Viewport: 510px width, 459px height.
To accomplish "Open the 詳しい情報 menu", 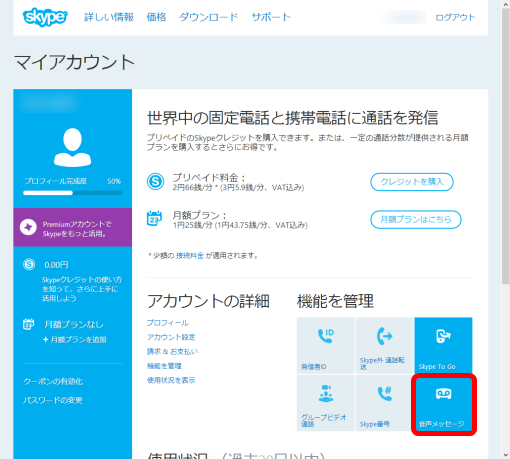I will point(109,17).
